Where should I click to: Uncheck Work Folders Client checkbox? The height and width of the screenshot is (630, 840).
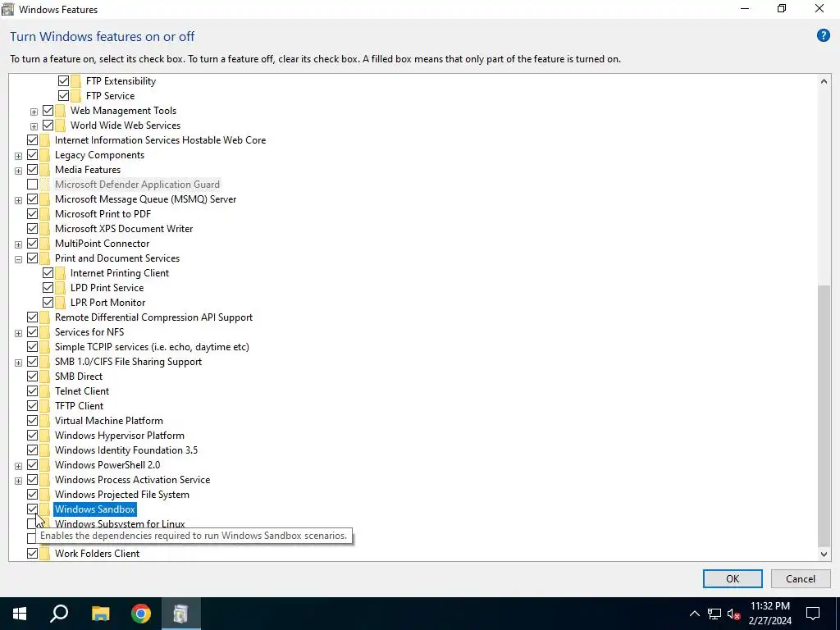pyautogui.click(x=32, y=554)
